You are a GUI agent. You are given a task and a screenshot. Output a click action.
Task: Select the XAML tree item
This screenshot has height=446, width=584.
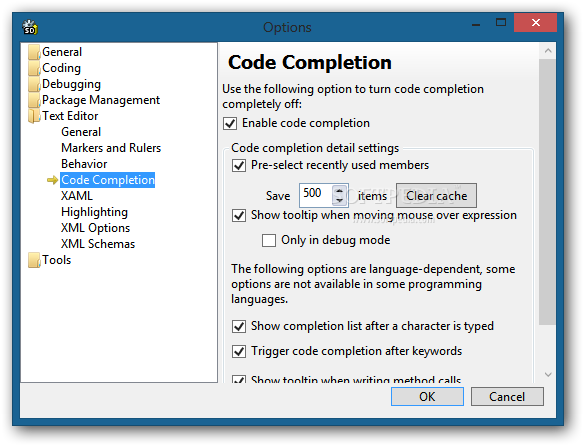(77, 196)
